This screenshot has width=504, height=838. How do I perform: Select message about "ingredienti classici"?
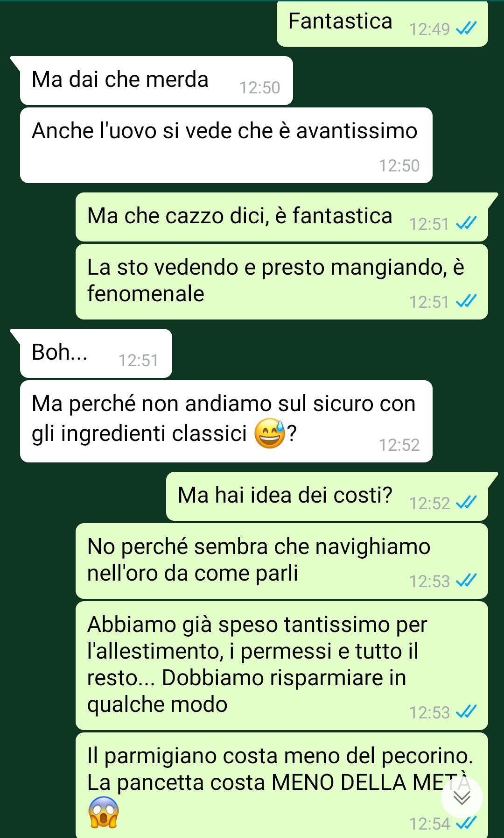point(226,421)
